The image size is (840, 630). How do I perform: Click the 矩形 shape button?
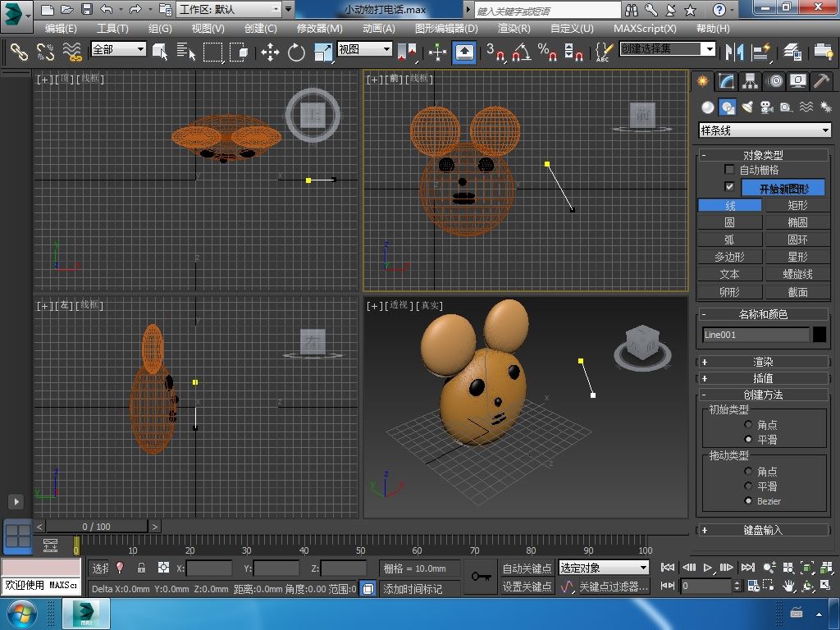click(797, 205)
